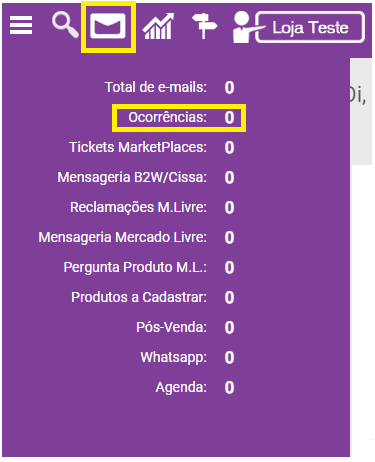The image size is (375, 462).
Task: Open the Ocorrências item
Action: (x=167, y=117)
